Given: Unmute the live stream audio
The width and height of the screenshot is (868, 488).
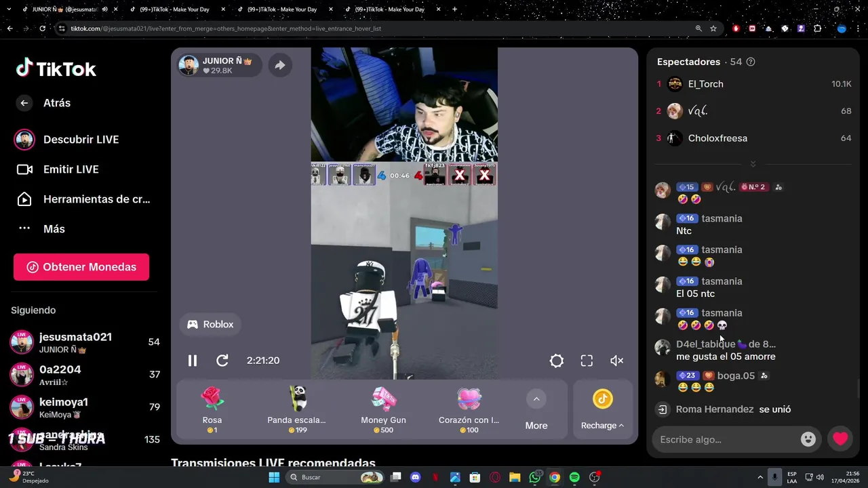Looking at the screenshot, I should pos(617,361).
